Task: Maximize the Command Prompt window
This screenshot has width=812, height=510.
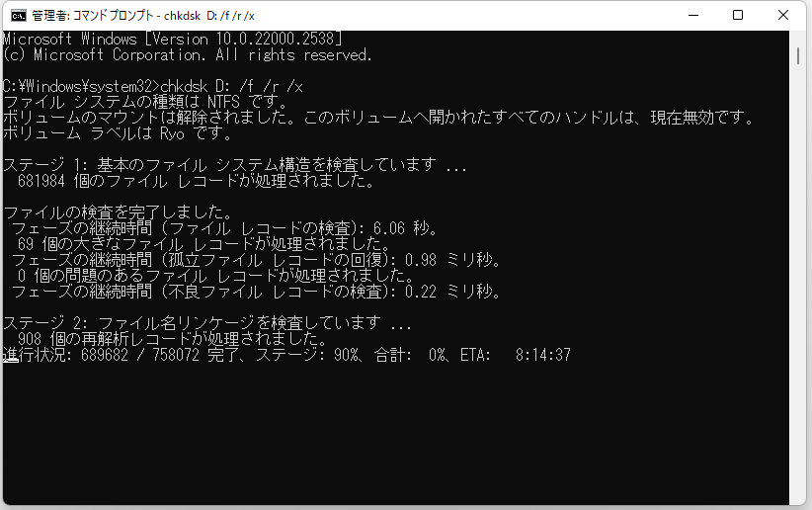Action: (x=738, y=16)
